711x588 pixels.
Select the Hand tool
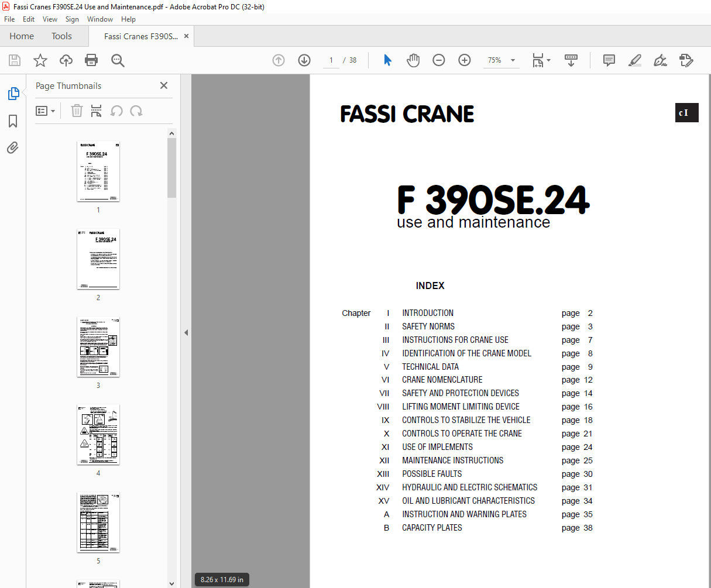click(413, 60)
